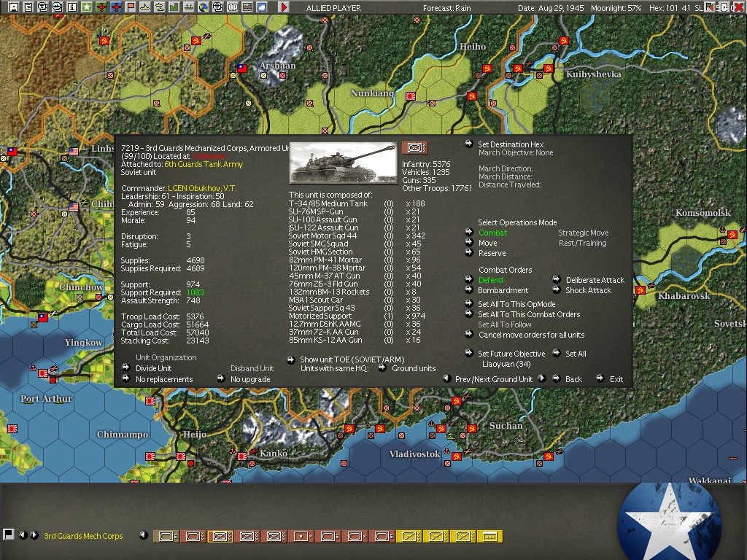This screenshot has width=747, height=560.
Task: Toggle the No upgrade option
Action: point(250,379)
